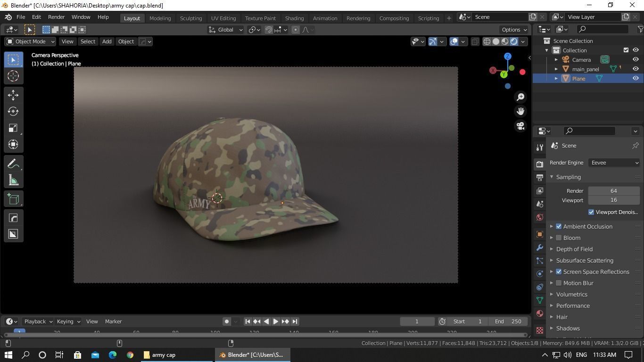Viewport: 644px width, 362px height.
Task: Click the Blender logo menu icon
Action: 8,17
